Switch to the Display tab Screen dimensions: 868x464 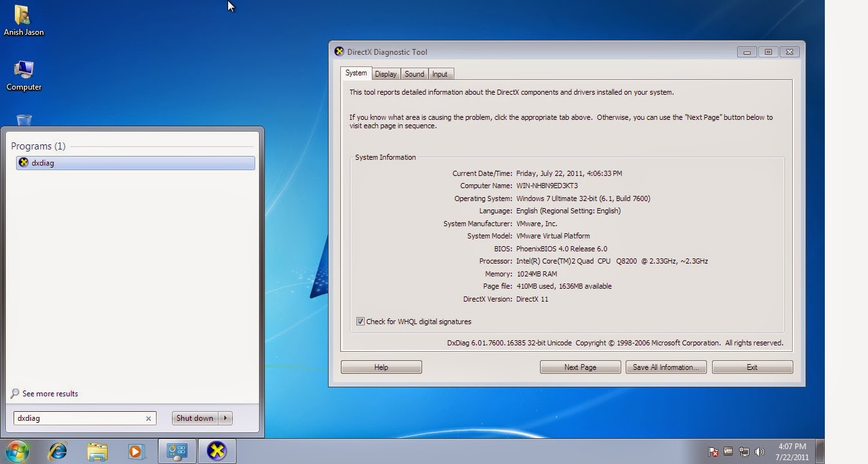pos(386,74)
